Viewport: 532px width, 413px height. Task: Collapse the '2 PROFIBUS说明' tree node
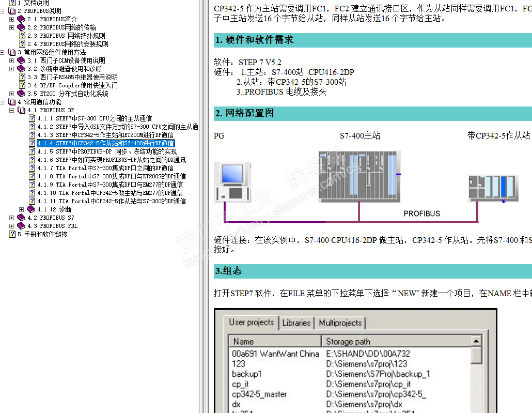[2, 11]
